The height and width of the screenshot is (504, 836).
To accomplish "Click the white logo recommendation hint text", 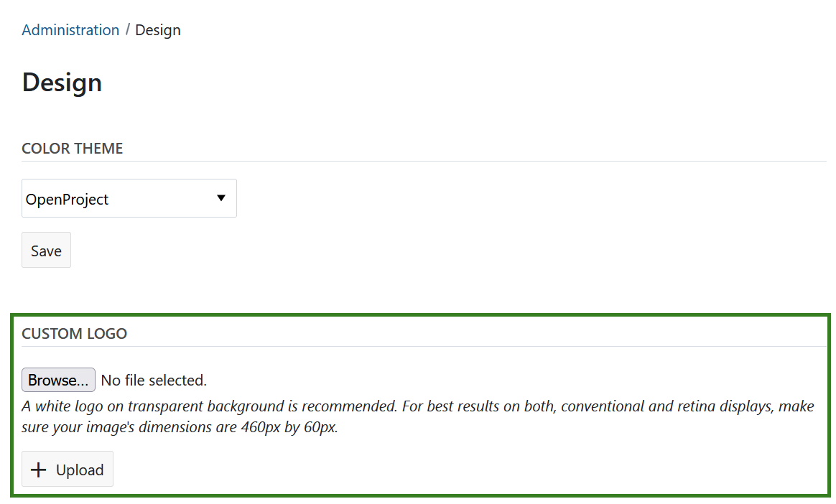I will [208, 407].
